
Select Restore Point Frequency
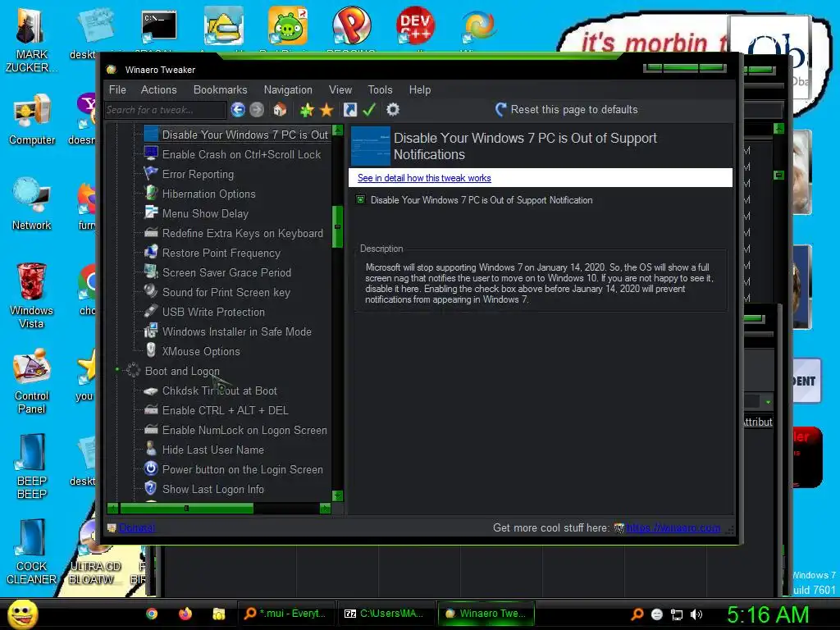[221, 253]
